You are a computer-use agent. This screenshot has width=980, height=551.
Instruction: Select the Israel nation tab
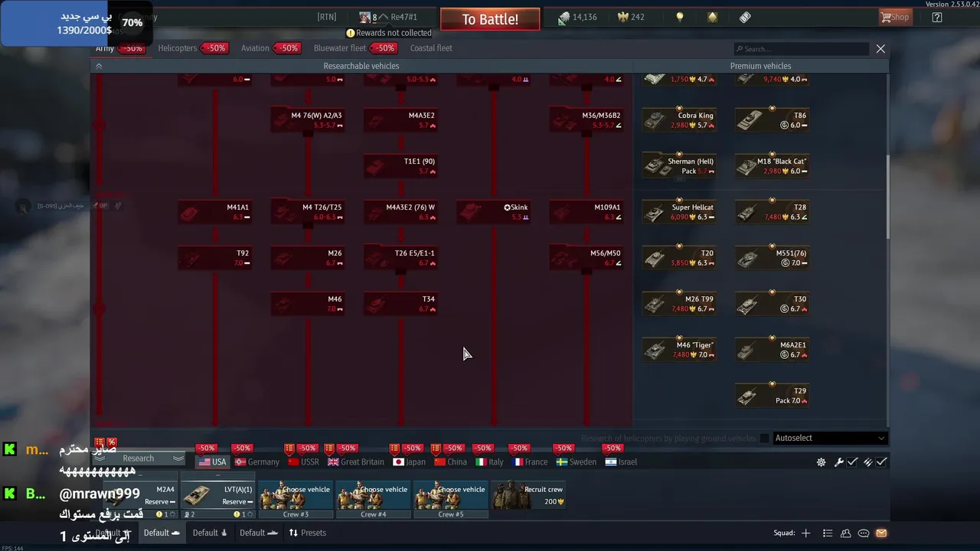621,462
